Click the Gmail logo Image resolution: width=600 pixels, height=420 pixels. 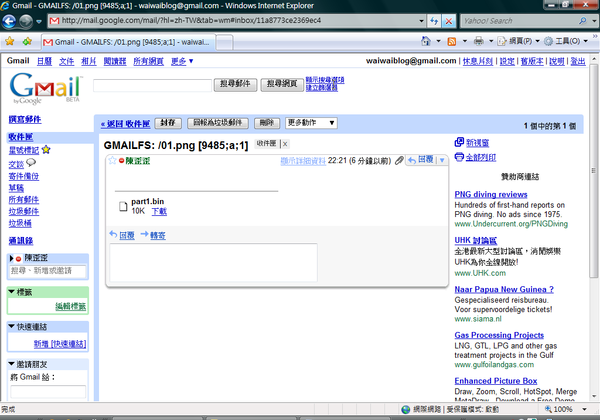[45, 89]
